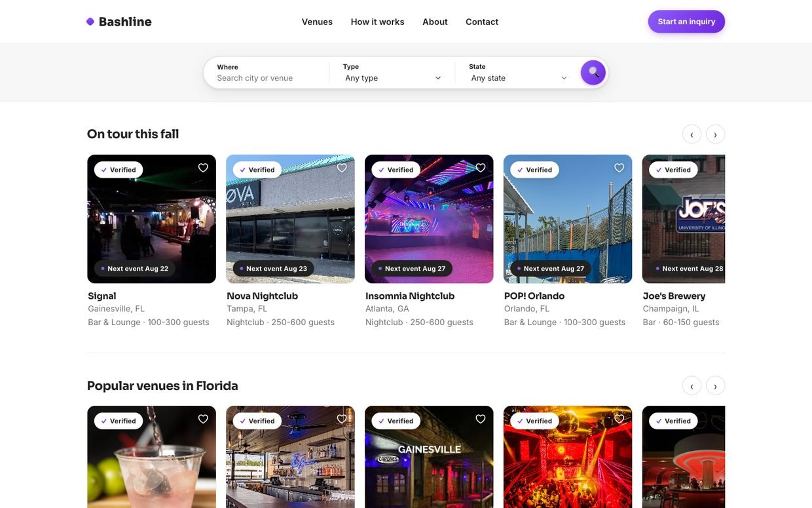
Task: Favorite the Nova Nightclub heart
Action: (x=342, y=168)
